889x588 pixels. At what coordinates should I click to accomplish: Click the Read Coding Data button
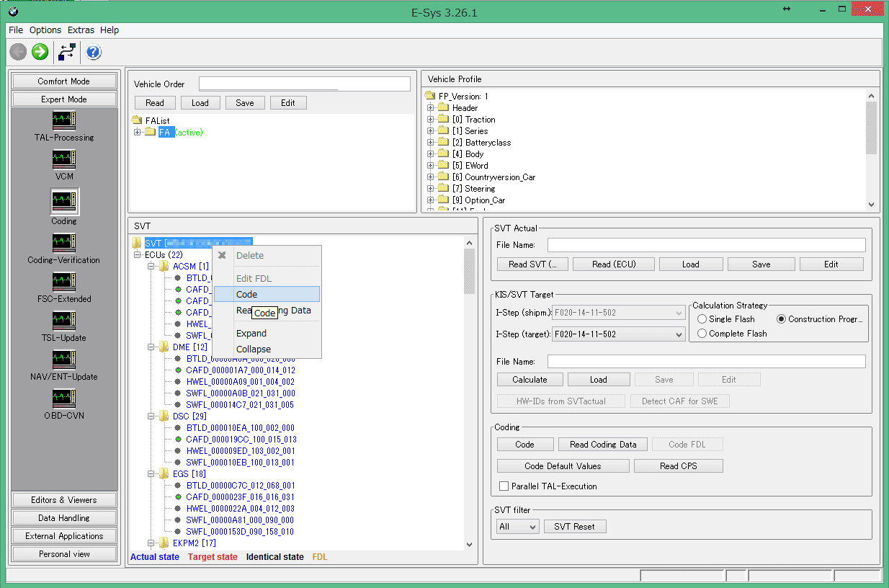(x=604, y=445)
